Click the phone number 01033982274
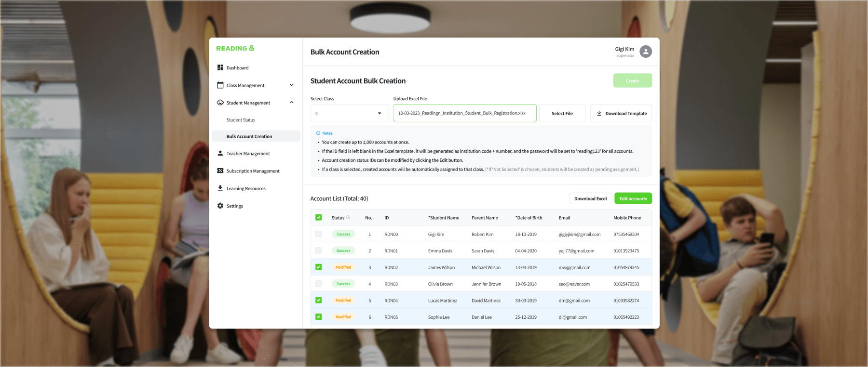 point(626,301)
